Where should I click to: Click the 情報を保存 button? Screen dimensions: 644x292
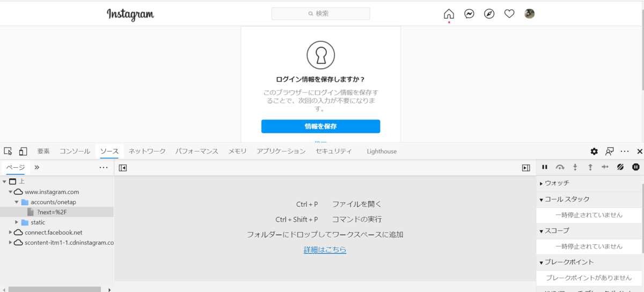321,126
